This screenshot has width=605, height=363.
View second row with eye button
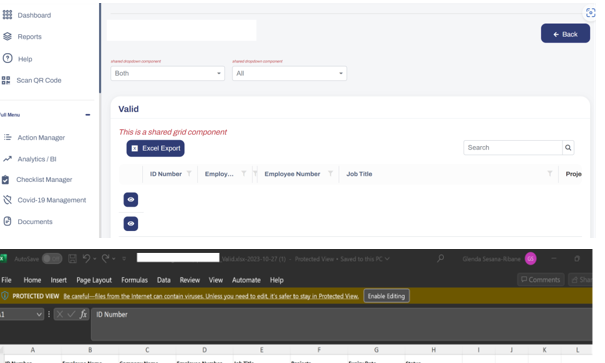(131, 224)
